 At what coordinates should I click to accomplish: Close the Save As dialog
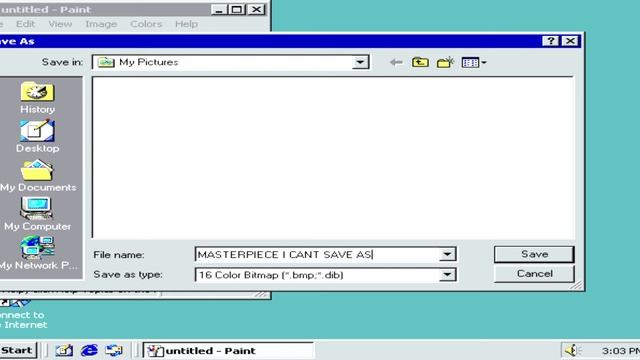tap(570, 41)
